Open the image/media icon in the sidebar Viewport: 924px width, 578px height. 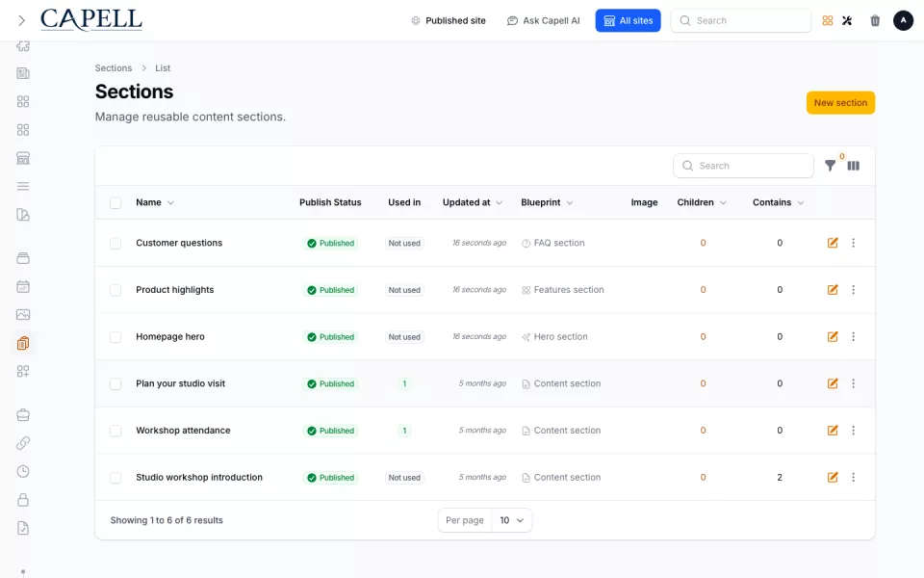point(23,315)
